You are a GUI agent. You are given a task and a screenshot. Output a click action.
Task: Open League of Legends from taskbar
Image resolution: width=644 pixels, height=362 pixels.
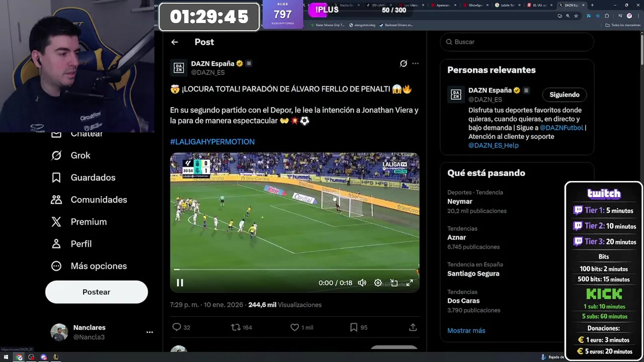click(56, 357)
